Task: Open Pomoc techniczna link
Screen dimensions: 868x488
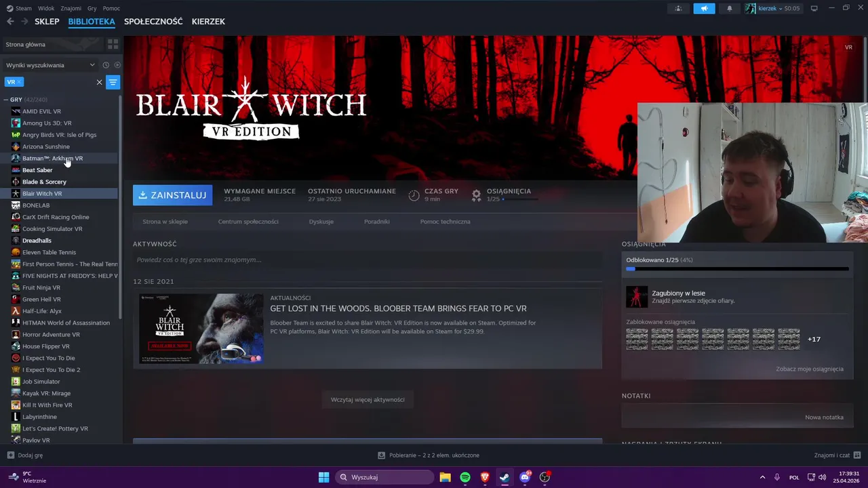Action: (445, 222)
